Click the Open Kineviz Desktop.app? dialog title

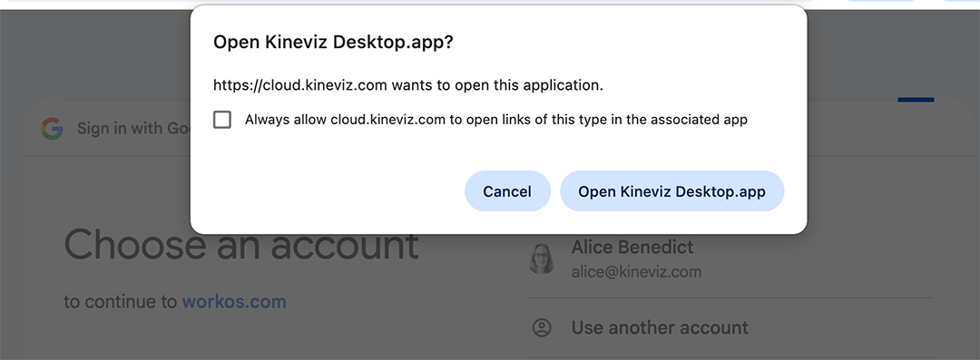click(333, 43)
